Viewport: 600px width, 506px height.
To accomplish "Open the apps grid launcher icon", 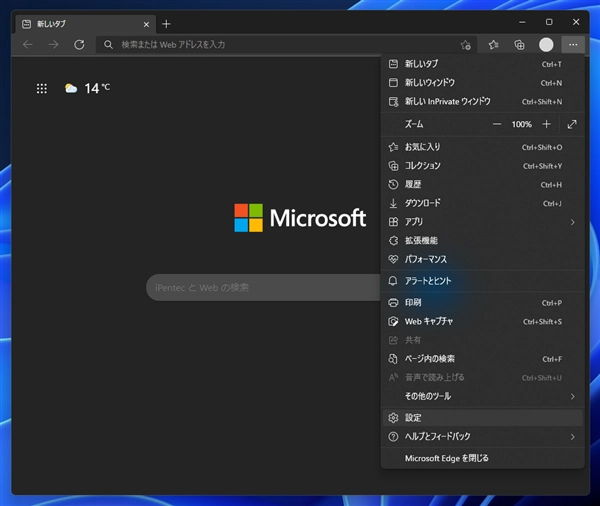I will [42, 89].
